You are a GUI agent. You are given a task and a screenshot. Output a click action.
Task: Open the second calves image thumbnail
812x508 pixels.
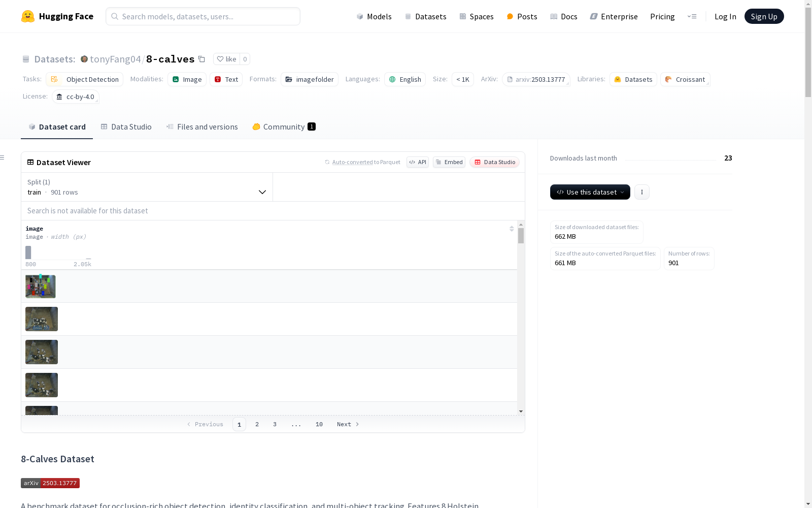point(42,319)
